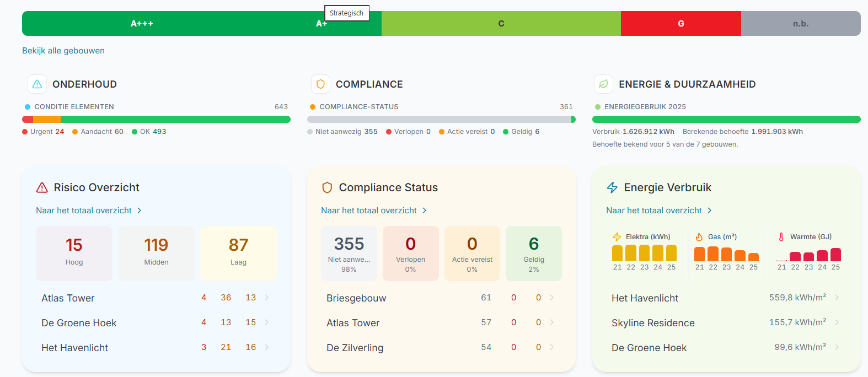Click the Niet aanwezig 355 legend item
This screenshot has width=868, height=377.
click(342, 132)
